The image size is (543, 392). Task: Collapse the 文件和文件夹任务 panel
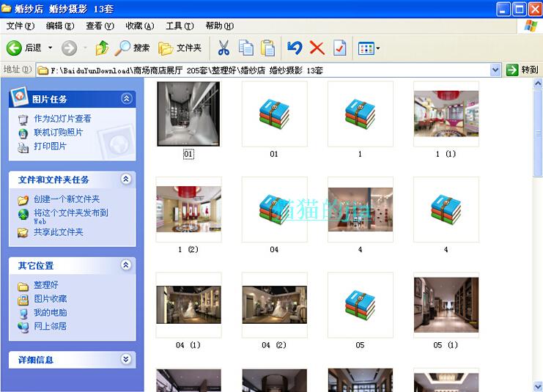point(127,180)
